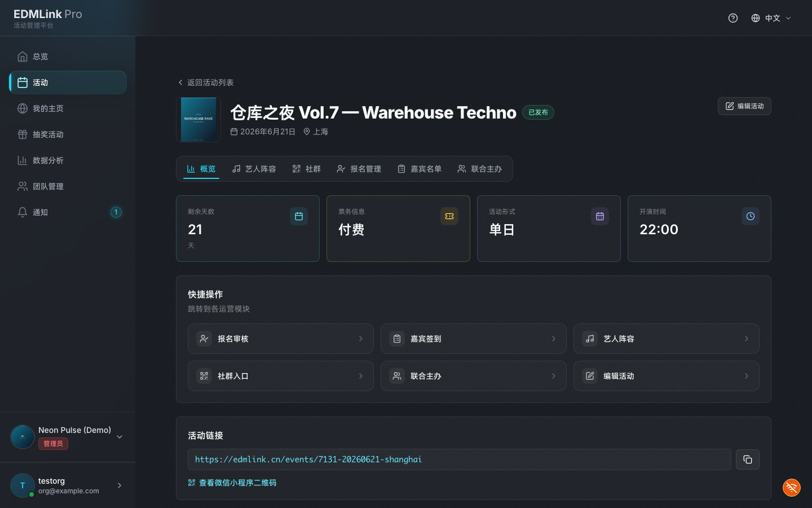Image resolution: width=812 pixels, height=508 pixels.
Task: Switch to the 报名管理 tab
Action: (359, 169)
